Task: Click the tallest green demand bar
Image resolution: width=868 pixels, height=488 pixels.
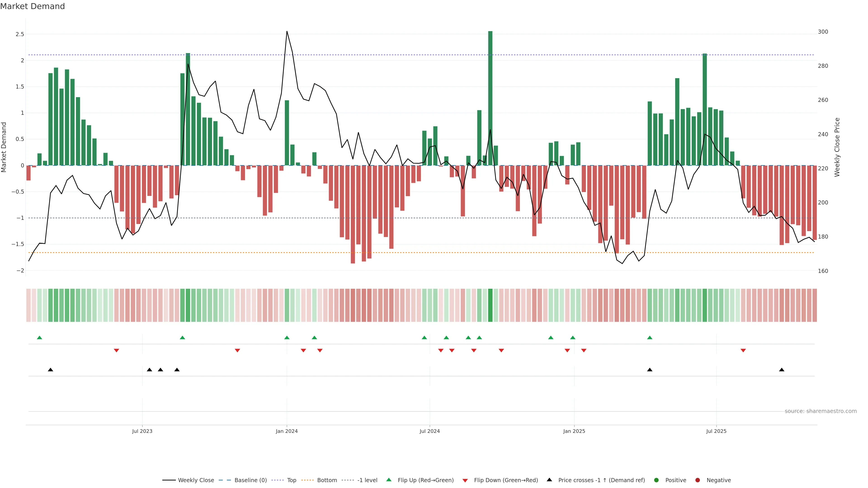Action: click(x=490, y=98)
